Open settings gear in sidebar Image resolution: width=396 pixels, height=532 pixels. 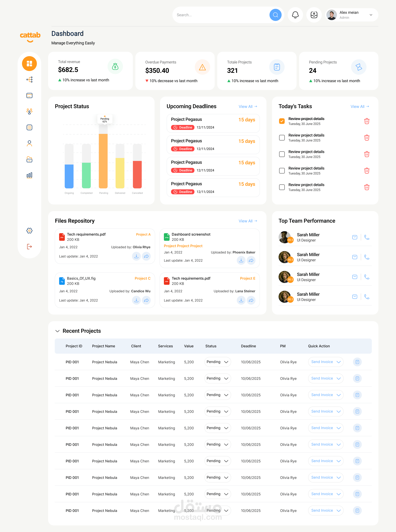click(29, 230)
